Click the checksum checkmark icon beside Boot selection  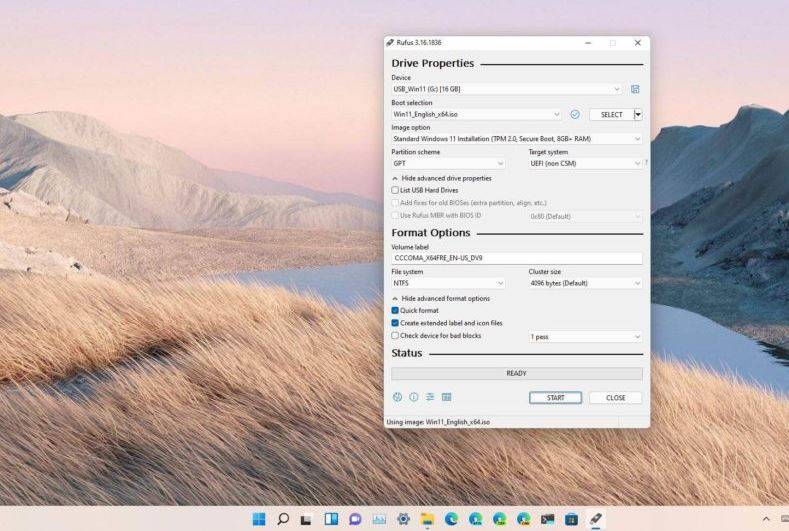click(575, 114)
